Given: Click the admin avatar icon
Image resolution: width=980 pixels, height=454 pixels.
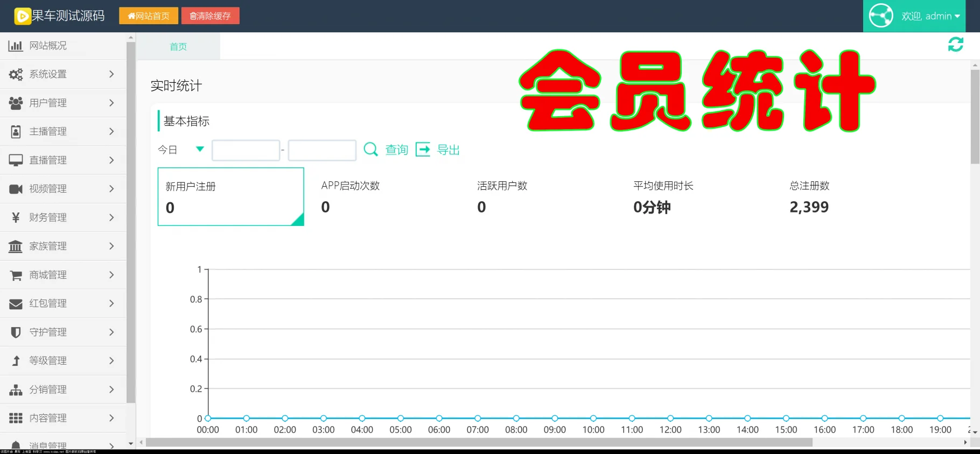Looking at the screenshot, I should [x=881, y=16].
